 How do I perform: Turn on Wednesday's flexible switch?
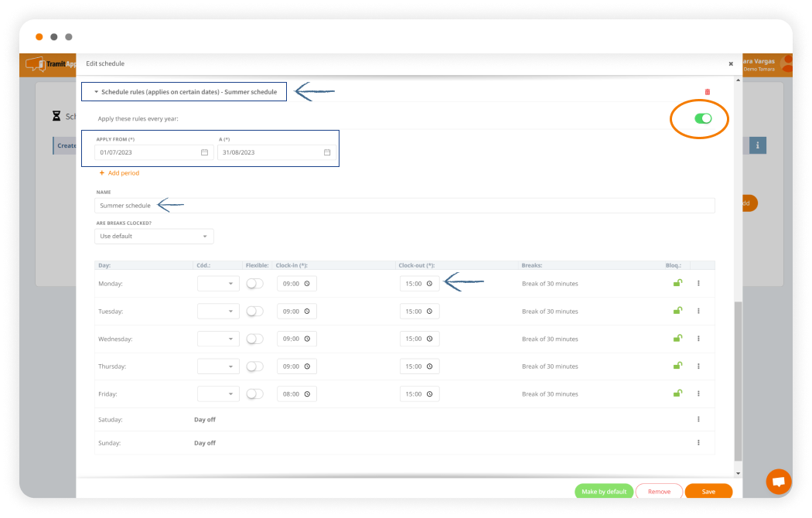pos(254,339)
